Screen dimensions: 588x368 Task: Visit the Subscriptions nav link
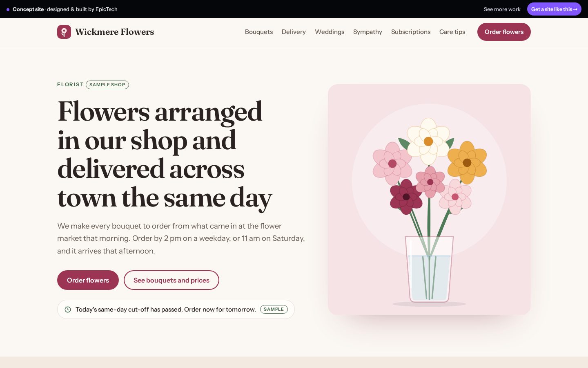[x=411, y=32]
